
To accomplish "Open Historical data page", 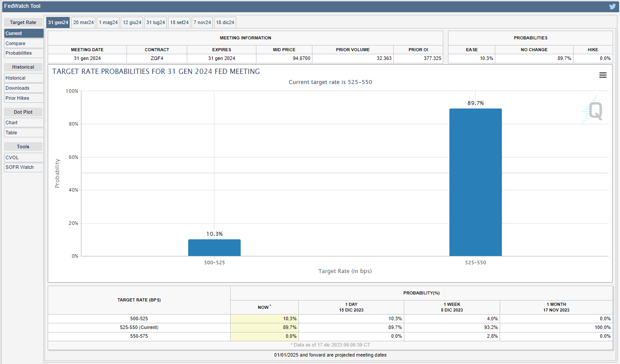I will click(x=24, y=78).
